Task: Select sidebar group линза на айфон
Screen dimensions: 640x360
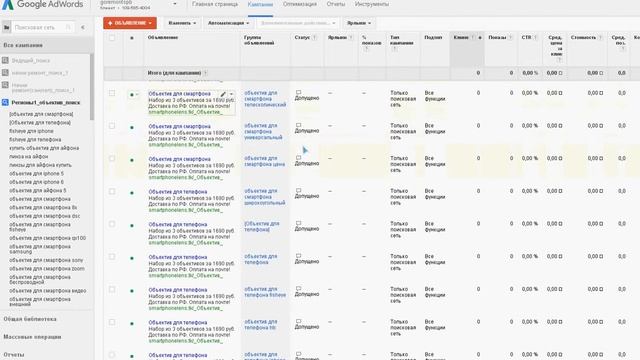Action: [x=29, y=157]
